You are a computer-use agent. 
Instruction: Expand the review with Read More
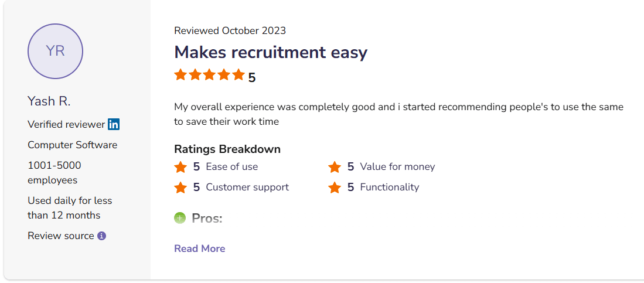(x=199, y=248)
